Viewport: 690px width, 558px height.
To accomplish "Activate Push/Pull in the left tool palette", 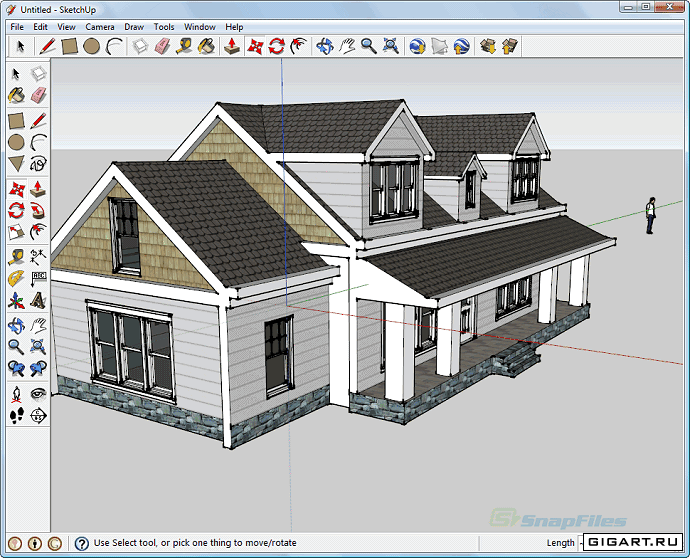I will point(38,190).
